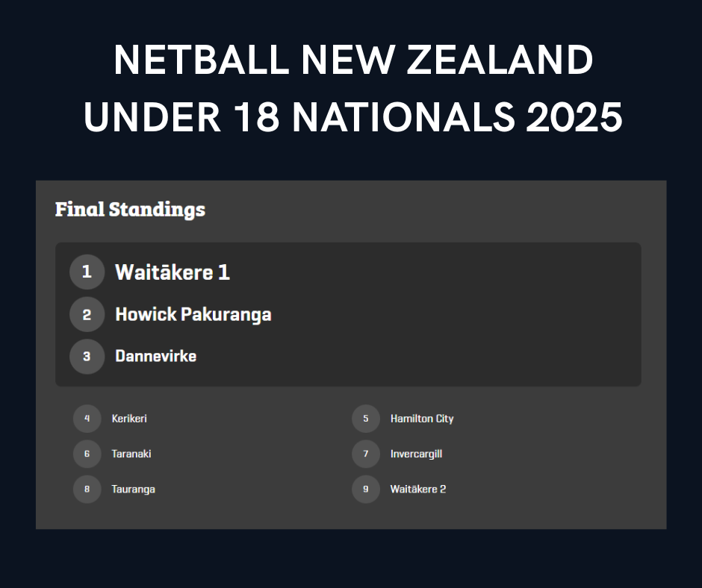
Task: Click the rank 2 circle badge
Action: [x=87, y=315]
